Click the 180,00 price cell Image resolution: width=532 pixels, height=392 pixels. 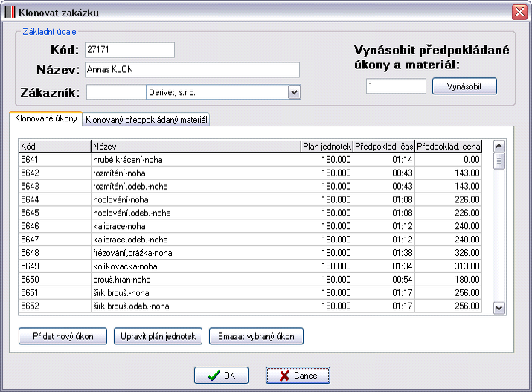(x=448, y=280)
